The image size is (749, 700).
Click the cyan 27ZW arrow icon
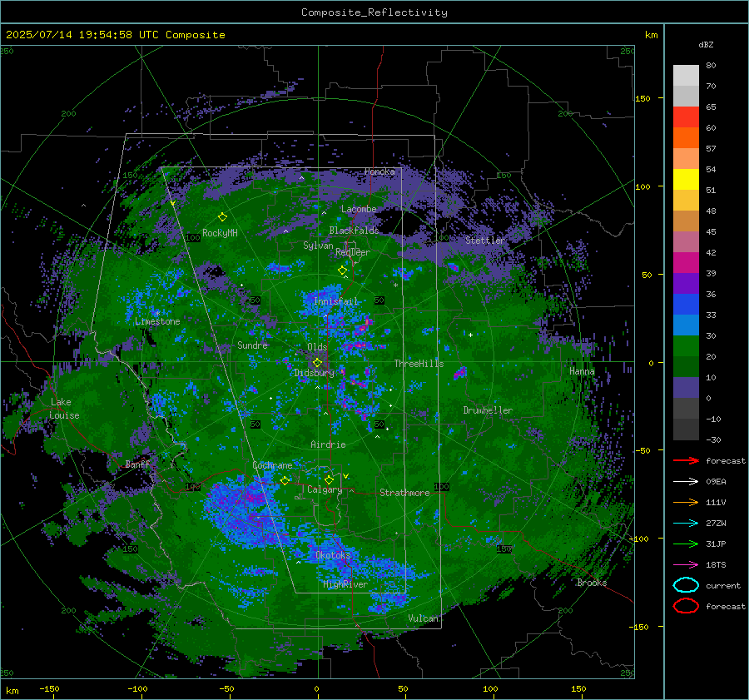pos(686,524)
